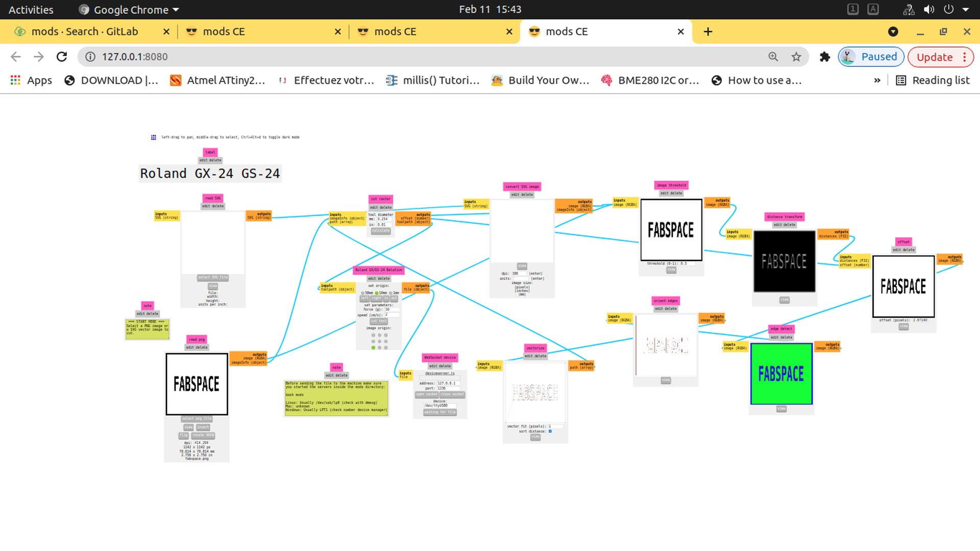
Task: Click the threshold (0-1) input field
Action: [687, 263]
